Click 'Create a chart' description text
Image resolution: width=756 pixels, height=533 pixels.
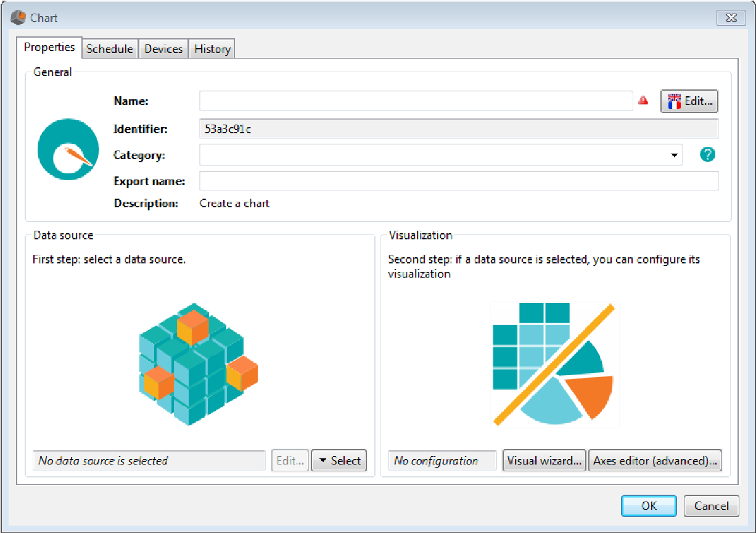[234, 203]
